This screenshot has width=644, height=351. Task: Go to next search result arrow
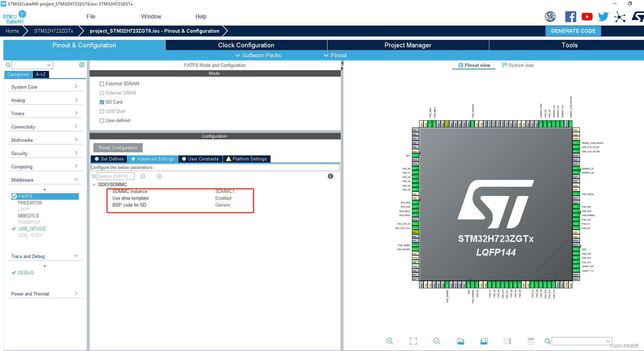click(159, 176)
